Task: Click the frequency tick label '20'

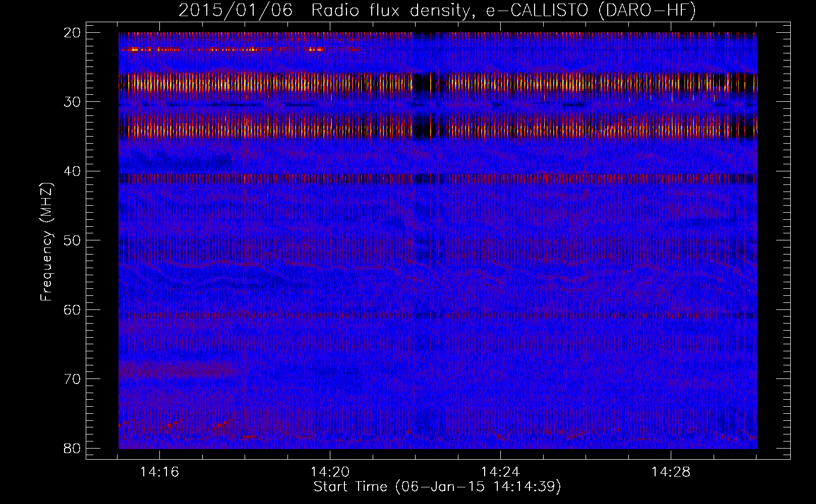Action: [73, 33]
